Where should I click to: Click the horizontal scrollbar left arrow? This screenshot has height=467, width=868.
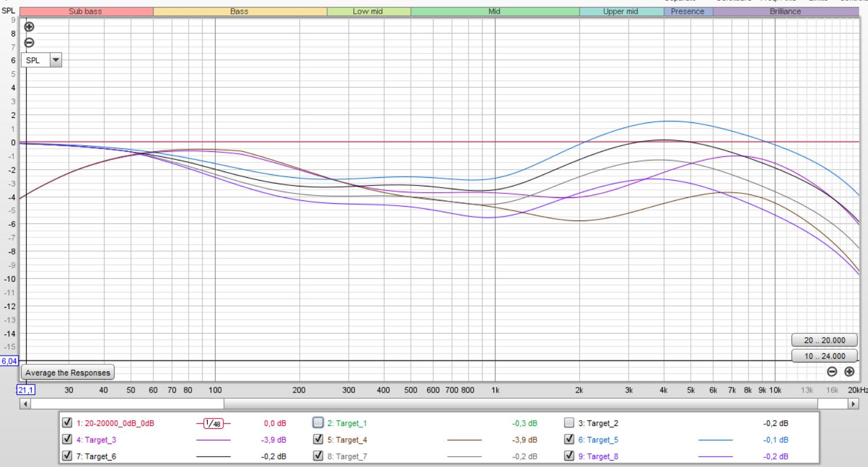tap(25, 404)
